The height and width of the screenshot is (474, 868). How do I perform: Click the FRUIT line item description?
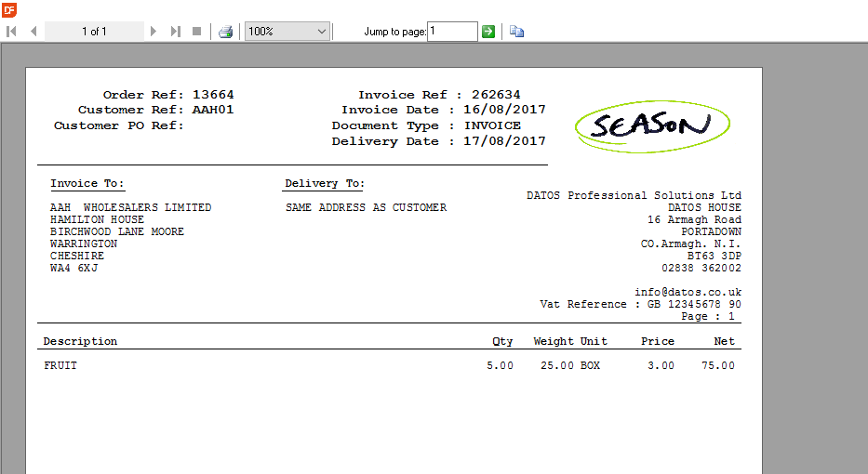click(60, 365)
